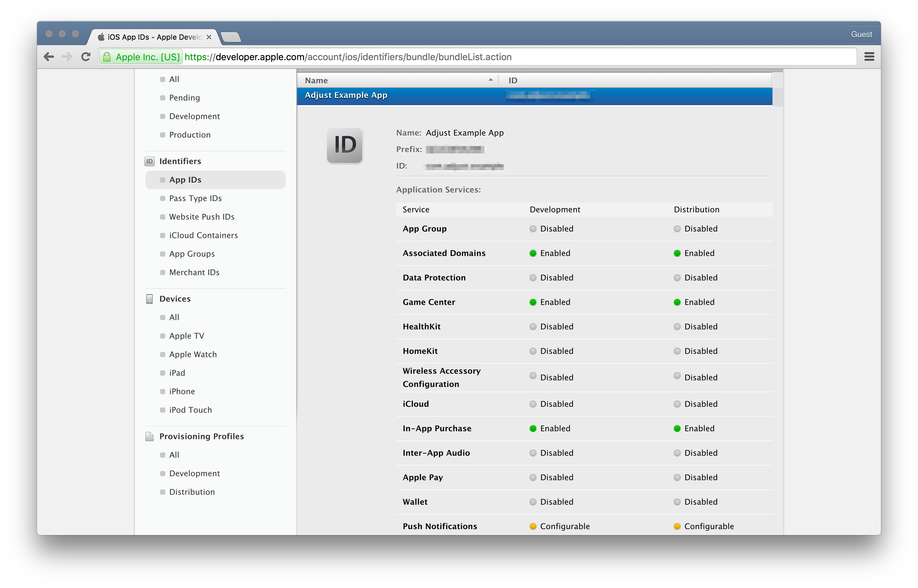Click the HomeKit service name
918x588 pixels.
point(420,351)
